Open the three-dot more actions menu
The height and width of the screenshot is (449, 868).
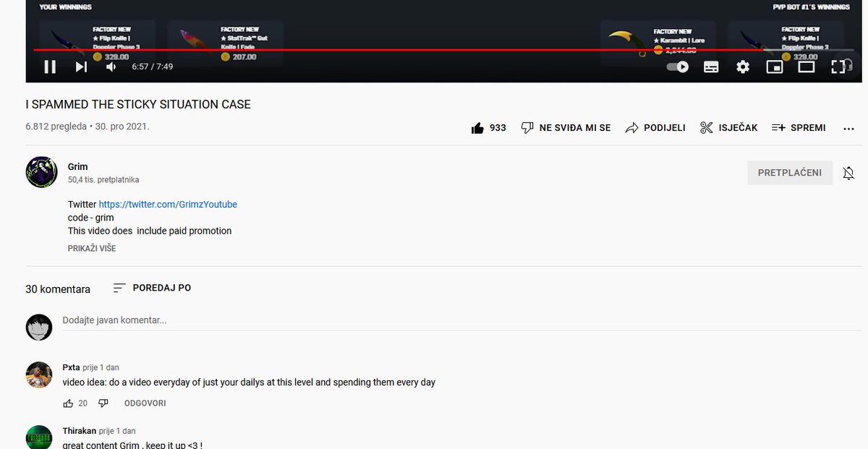849,128
